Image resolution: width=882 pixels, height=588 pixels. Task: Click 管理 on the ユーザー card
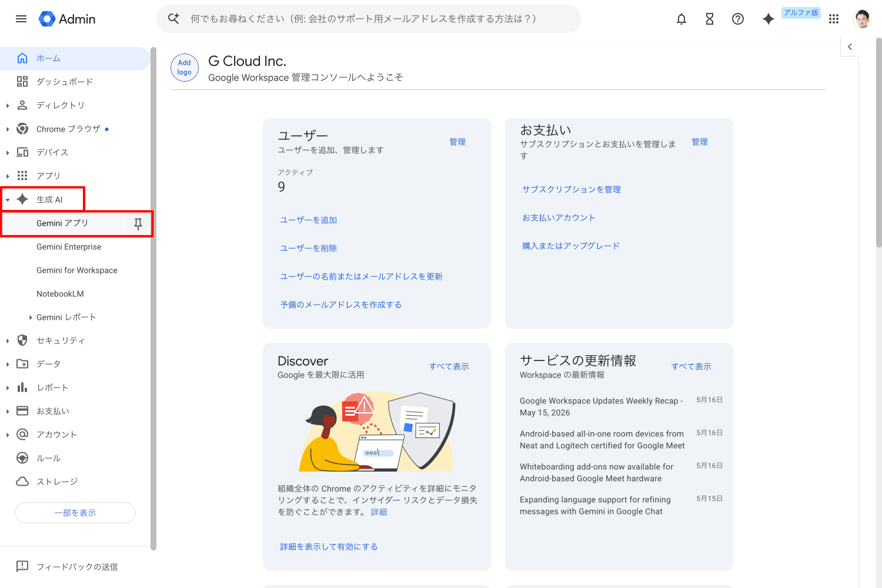click(457, 142)
